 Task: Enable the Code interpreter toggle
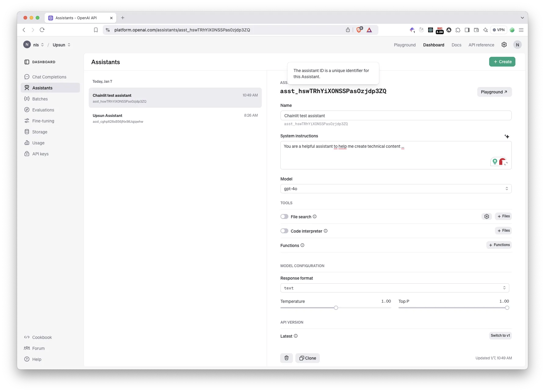[284, 231]
